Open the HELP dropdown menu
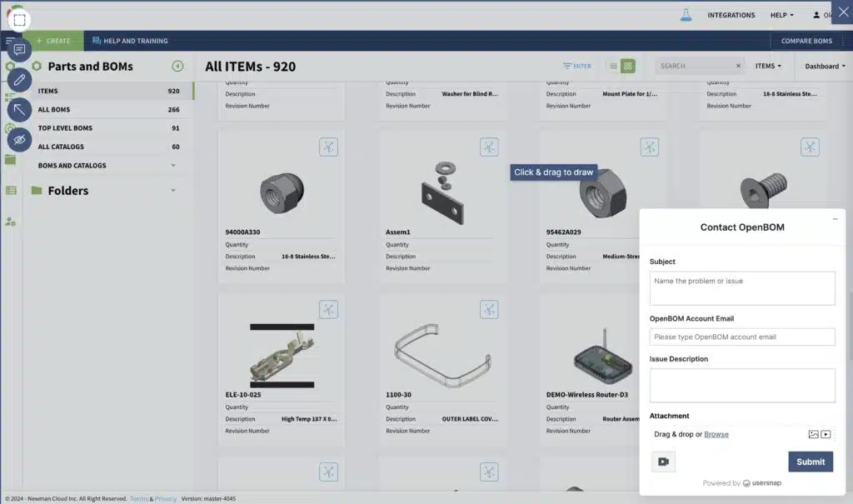The height and width of the screenshot is (504, 853). (781, 15)
